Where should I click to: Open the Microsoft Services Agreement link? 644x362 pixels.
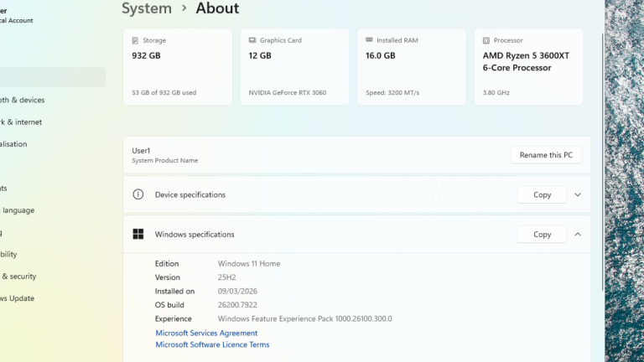tap(206, 333)
